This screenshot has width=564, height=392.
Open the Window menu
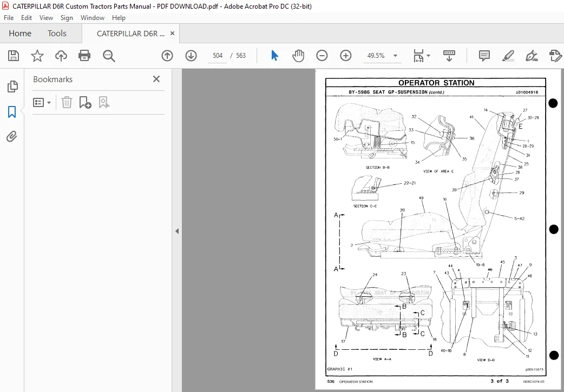coord(93,18)
